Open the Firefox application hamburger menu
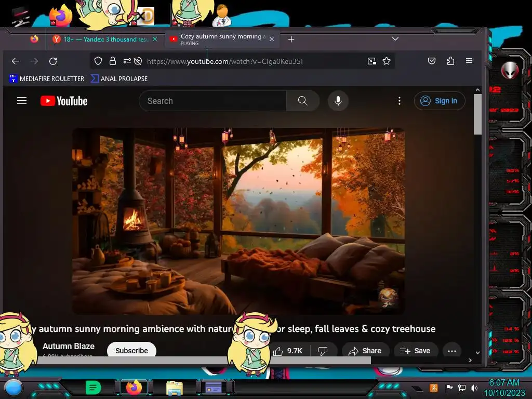The image size is (532, 399). (469, 61)
